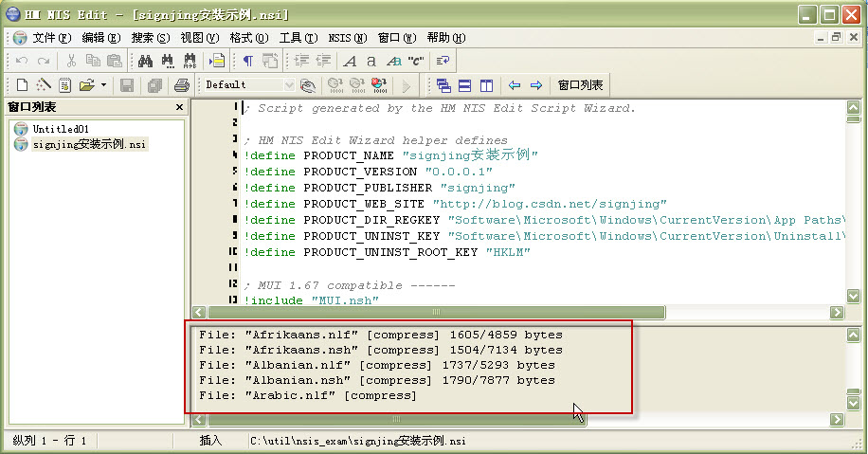Click the file path in the status bar

(358, 442)
